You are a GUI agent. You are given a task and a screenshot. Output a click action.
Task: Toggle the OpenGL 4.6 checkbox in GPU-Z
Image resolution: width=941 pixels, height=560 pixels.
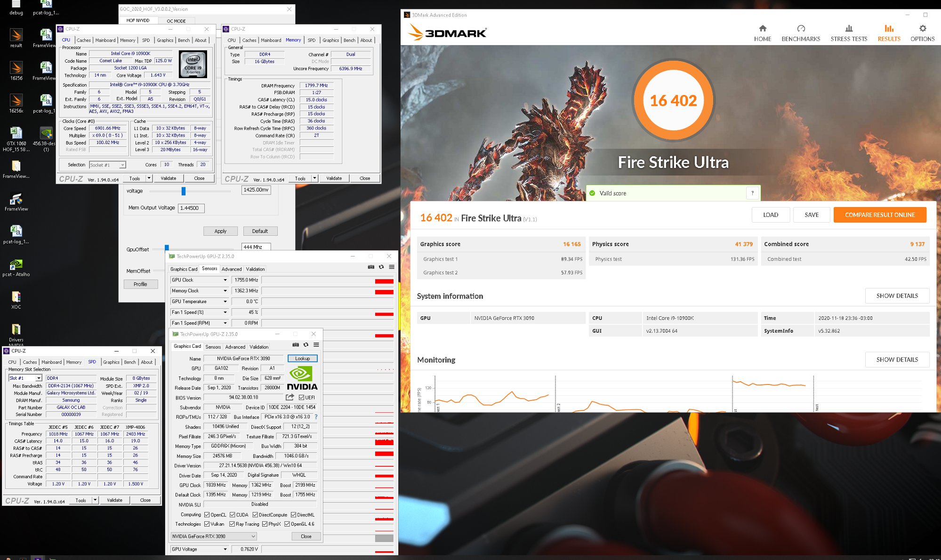(x=287, y=524)
